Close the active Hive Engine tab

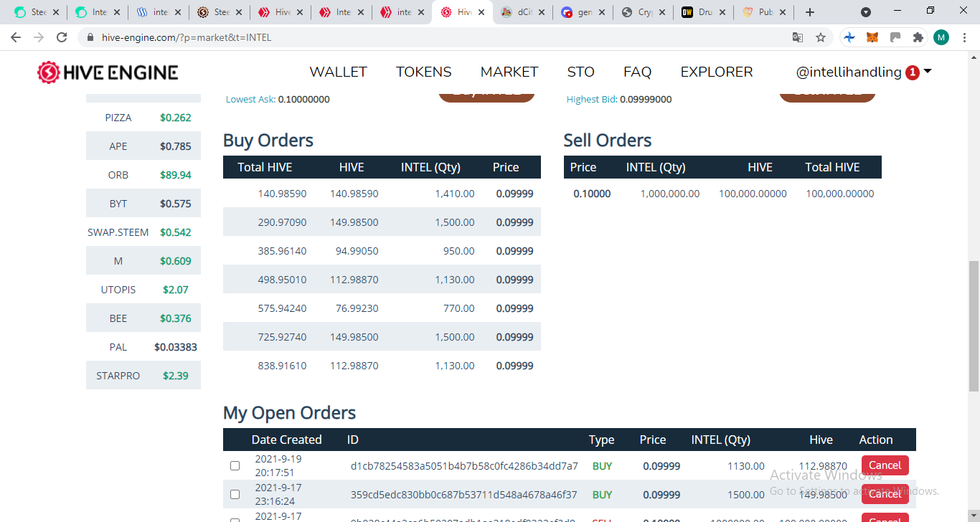click(x=481, y=12)
